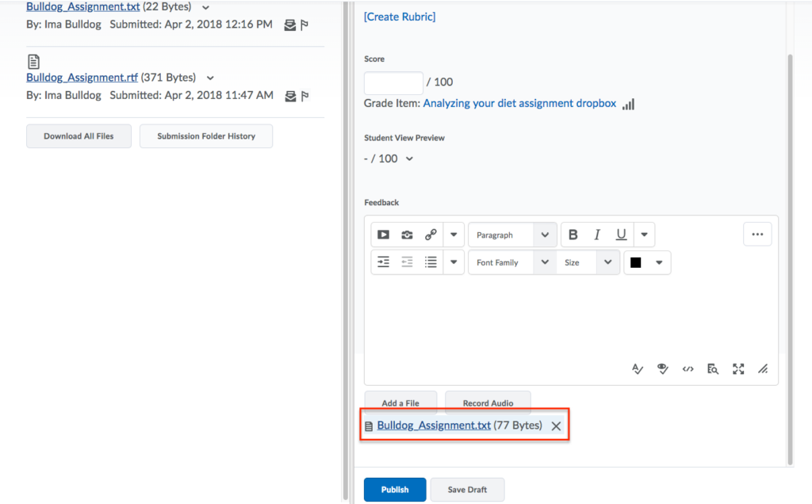Click the Publish button

395,490
